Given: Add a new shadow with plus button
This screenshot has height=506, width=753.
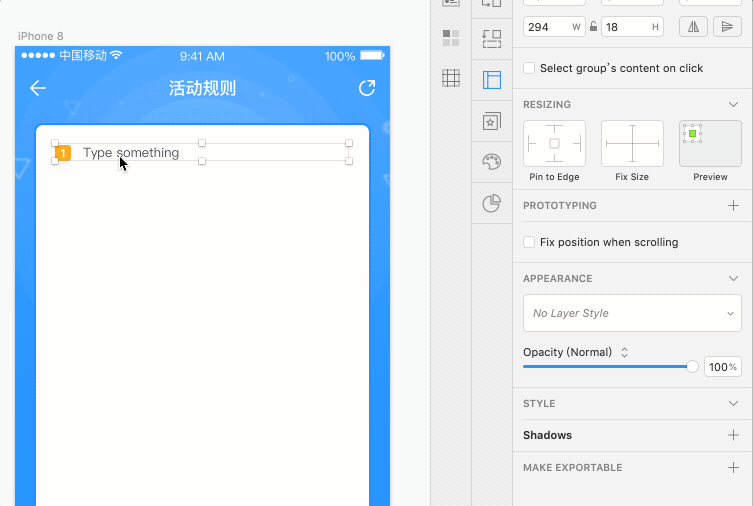Looking at the screenshot, I should 733,435.
